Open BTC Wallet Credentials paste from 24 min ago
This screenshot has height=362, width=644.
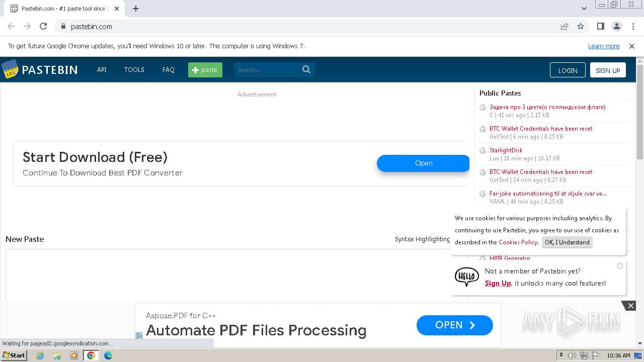(541, 172)
